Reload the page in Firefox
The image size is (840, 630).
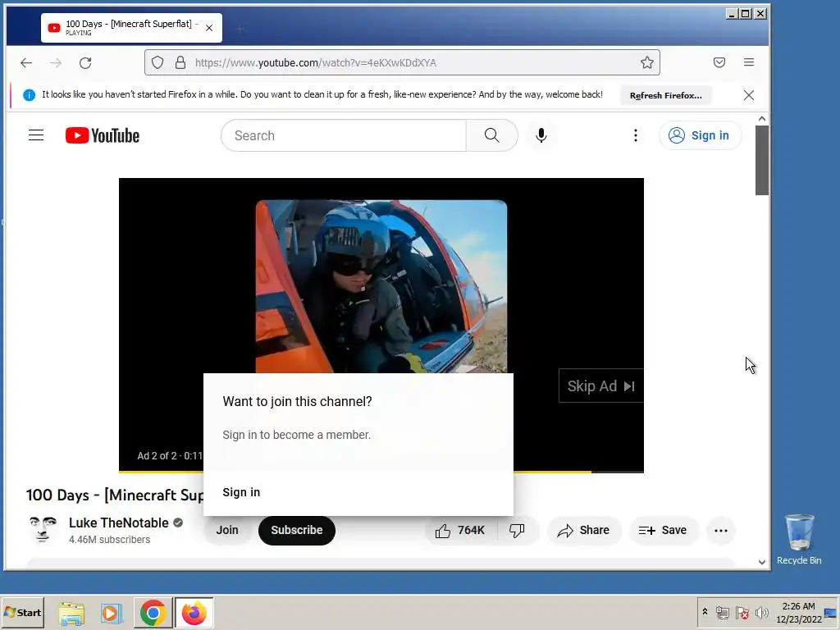click(85, 62)
